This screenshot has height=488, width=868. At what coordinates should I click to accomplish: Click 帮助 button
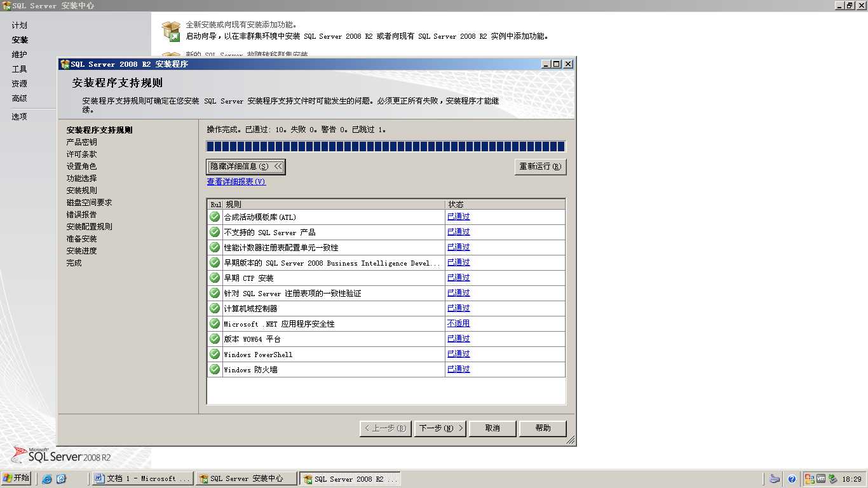click(543, 428)
